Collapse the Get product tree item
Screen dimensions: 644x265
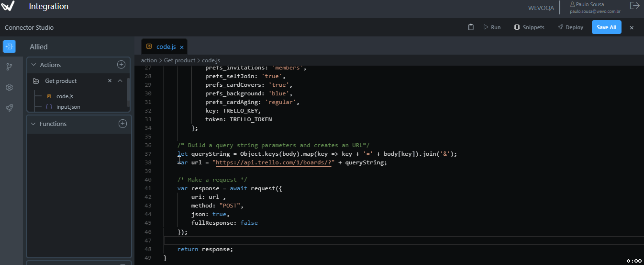point(120,81)
